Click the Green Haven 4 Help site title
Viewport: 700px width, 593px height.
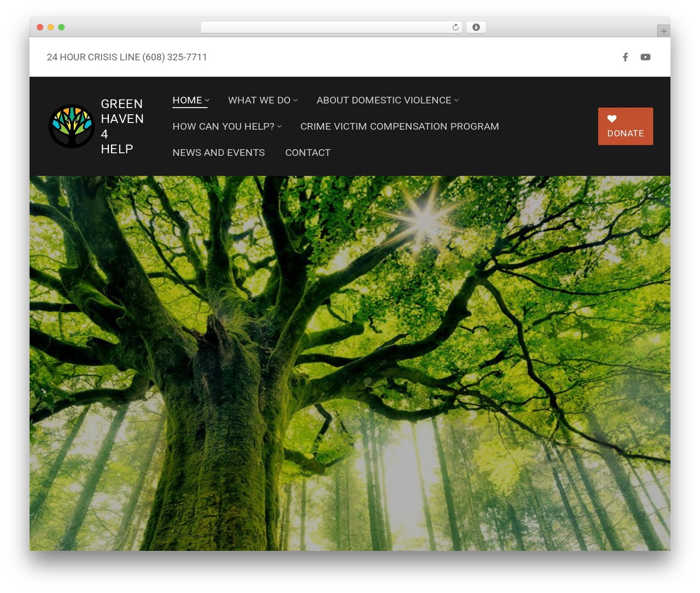122,126
